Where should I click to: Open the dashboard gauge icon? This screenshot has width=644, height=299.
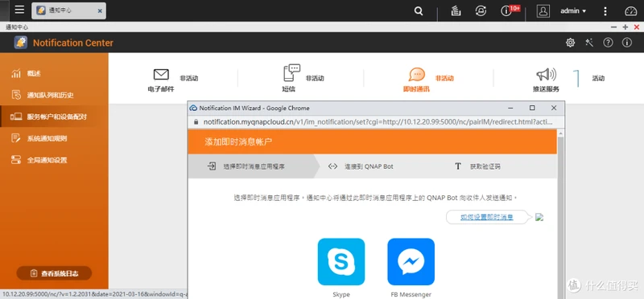coord(630,11)
